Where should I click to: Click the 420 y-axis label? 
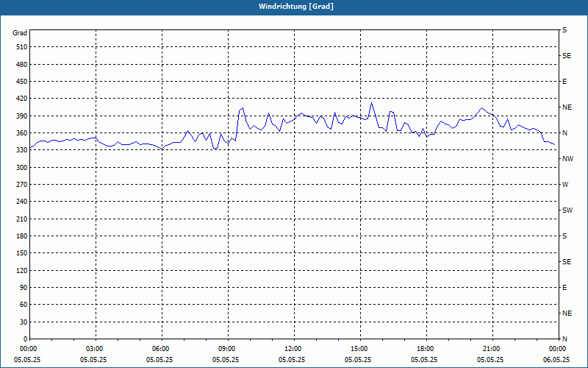point(22,99)
